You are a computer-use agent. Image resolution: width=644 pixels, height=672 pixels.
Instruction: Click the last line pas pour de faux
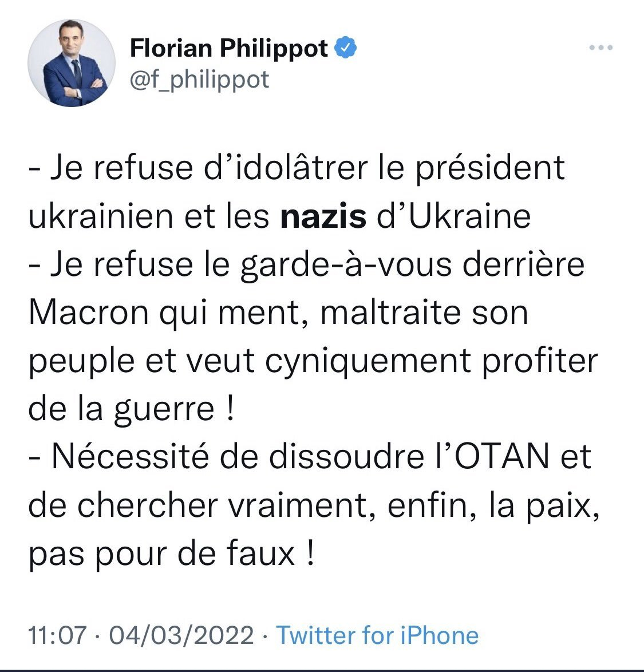[x=171, y=554]
